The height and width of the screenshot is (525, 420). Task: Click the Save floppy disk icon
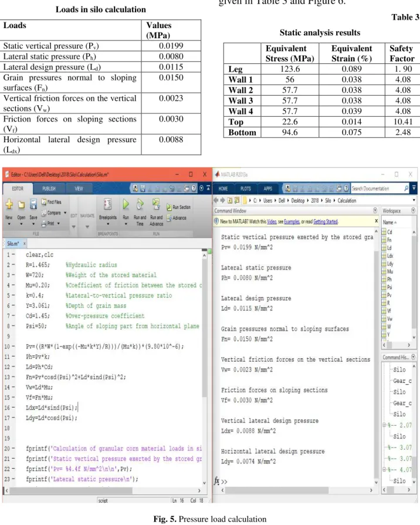[33, 204]
